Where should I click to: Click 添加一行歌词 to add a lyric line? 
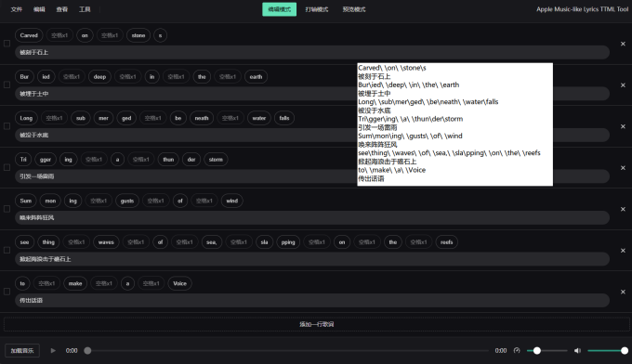tap(316, 324)
